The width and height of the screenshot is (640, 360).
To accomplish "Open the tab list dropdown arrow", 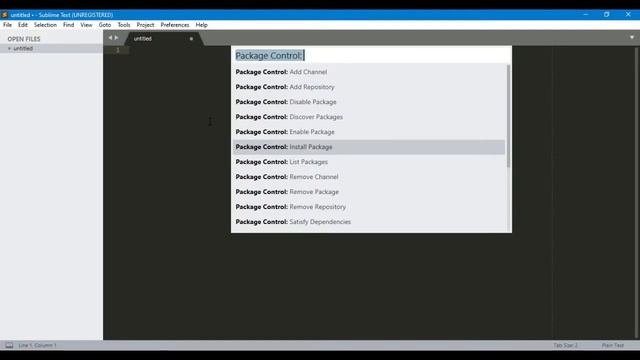I will click(632, 38).
